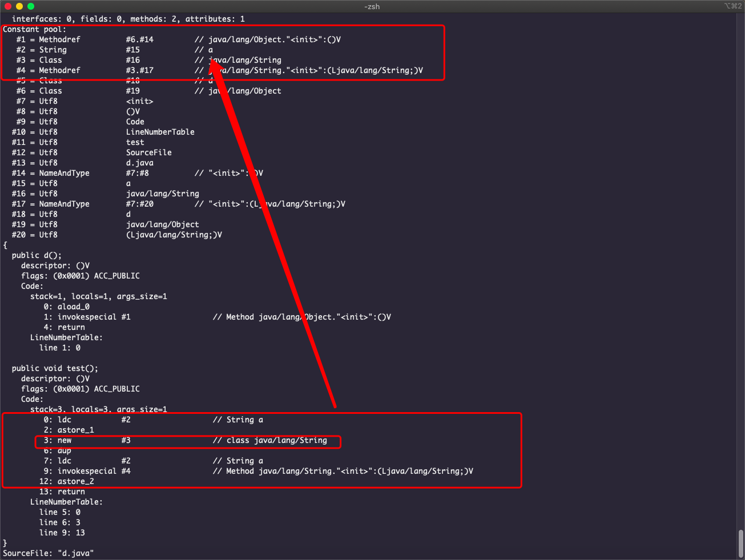
Task: Click the '9: invokespecial #4' instruction
Action: (x=259, y=471)
